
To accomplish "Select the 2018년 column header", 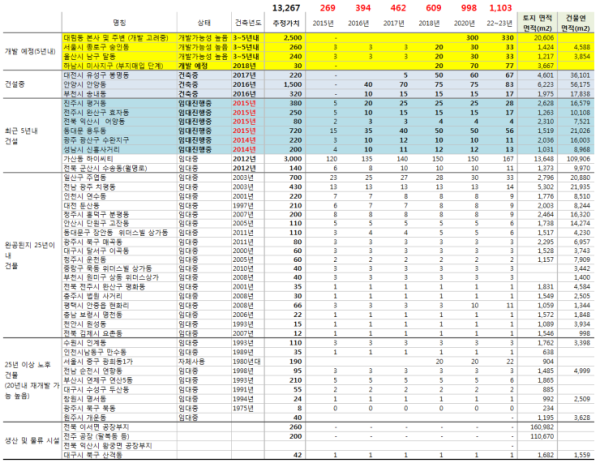I will pos(429,23).
